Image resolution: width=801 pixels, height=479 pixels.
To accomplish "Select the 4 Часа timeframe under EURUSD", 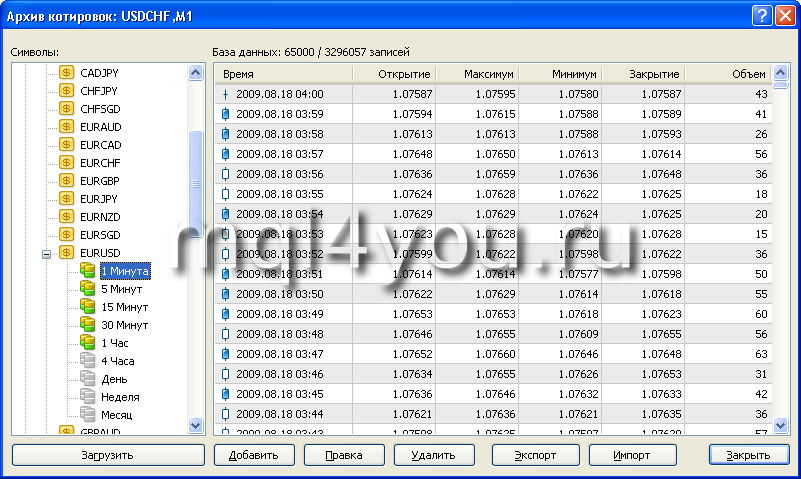I will pos(117,360).
